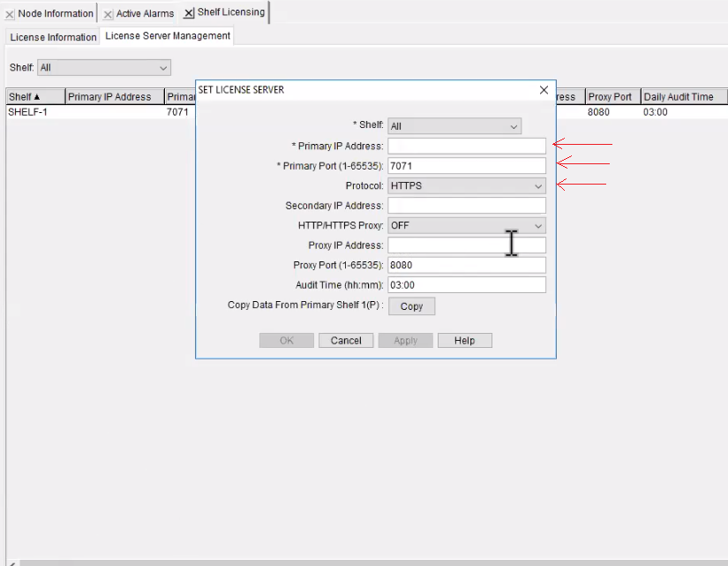The height and width of the screenshot is (566, 728).
Task: Click the Primary IP Address column header
Action: click(x=115, y=96)
